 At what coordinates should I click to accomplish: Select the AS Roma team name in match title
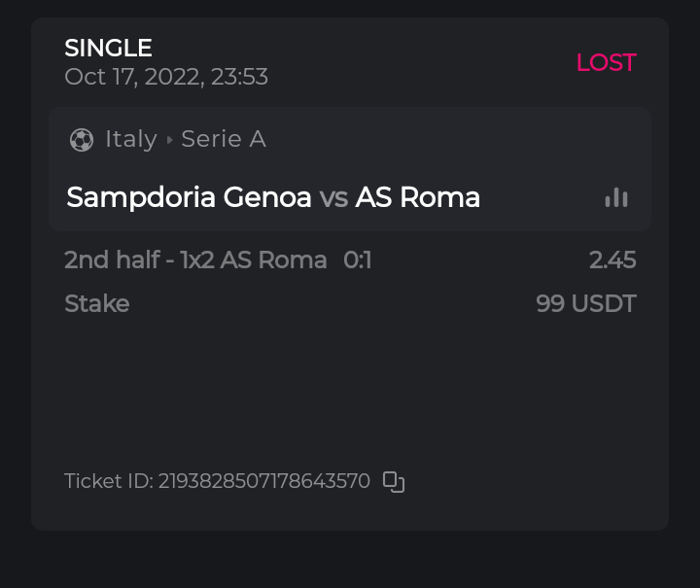418,197
